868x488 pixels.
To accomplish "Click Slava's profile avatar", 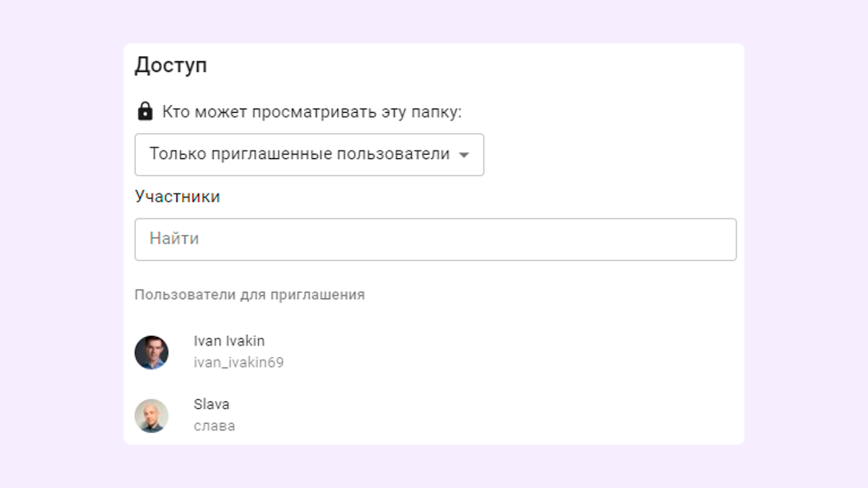I will (152, 415).
